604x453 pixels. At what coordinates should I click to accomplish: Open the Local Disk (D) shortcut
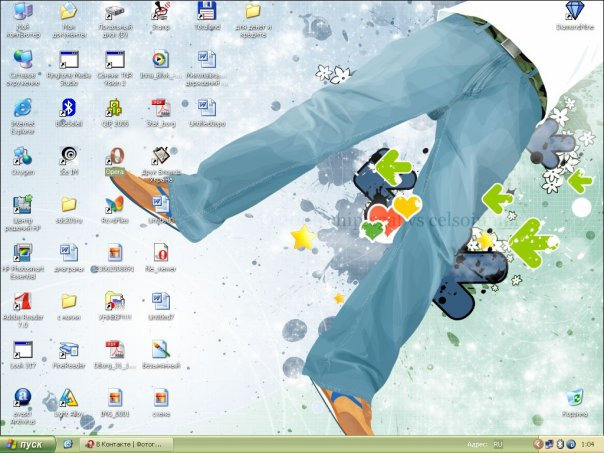click(115, 12)
